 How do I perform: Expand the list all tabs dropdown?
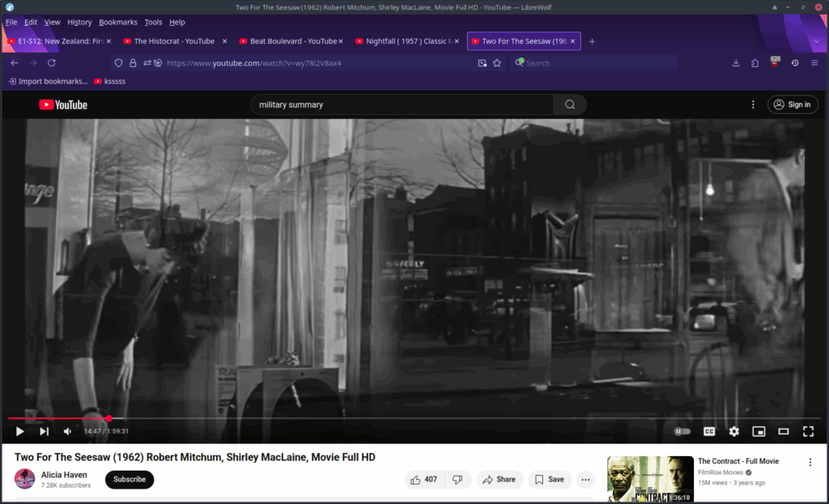(816, 41)
